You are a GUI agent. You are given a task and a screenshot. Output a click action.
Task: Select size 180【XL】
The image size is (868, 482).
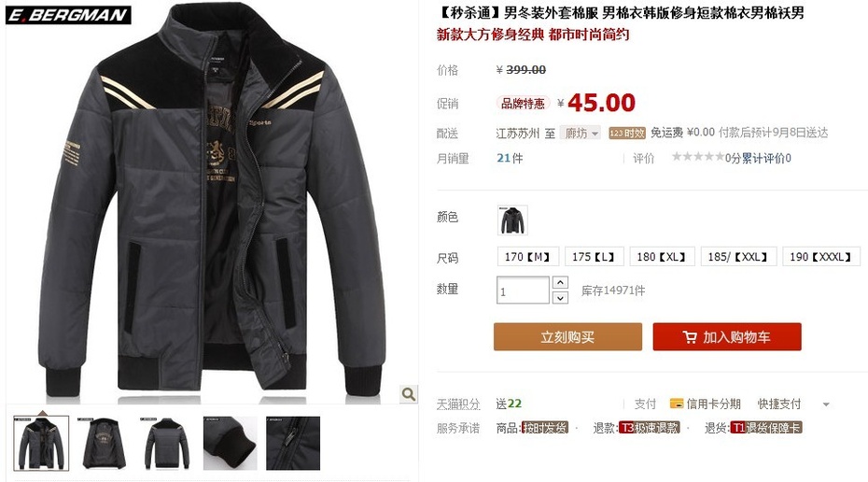click(x=662, y=257)
